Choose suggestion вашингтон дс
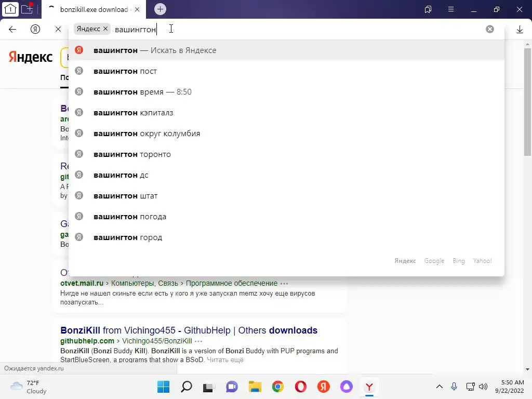 coord(286,175)
